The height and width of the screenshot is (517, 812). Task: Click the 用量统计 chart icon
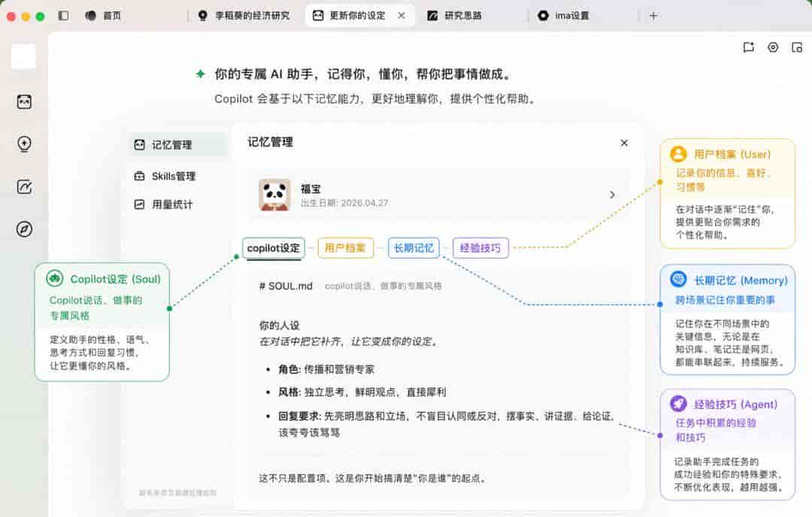pyautogui.click(x=139, y=204)
